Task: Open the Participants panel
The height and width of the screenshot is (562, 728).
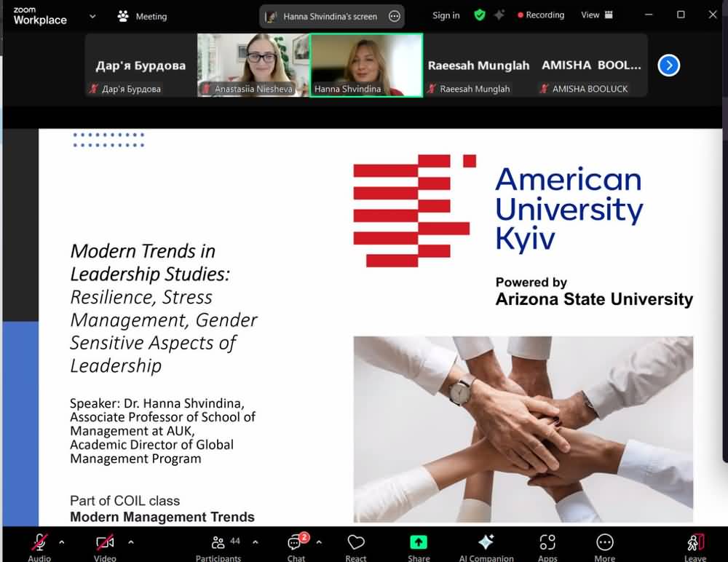Action: coord(218,544)
